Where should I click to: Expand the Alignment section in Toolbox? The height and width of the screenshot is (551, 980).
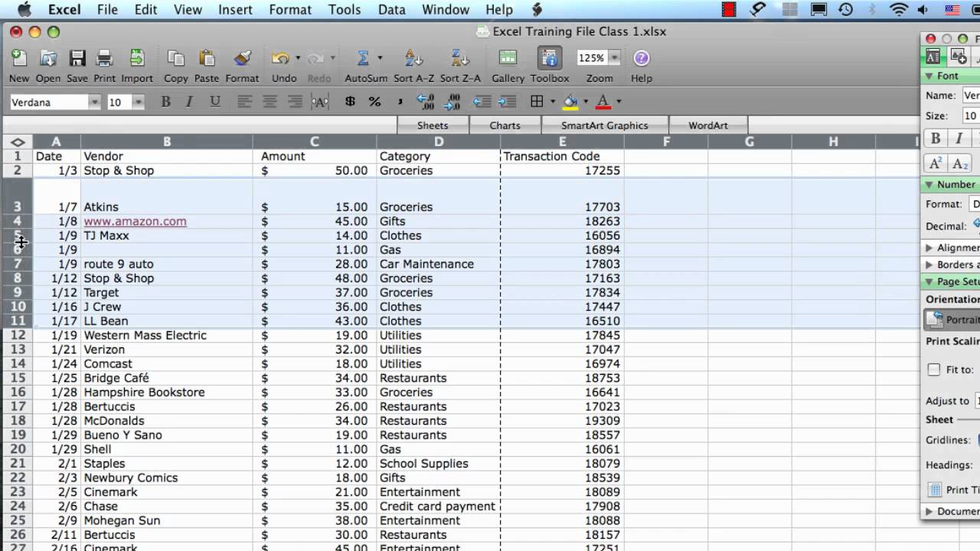[929, 248]
